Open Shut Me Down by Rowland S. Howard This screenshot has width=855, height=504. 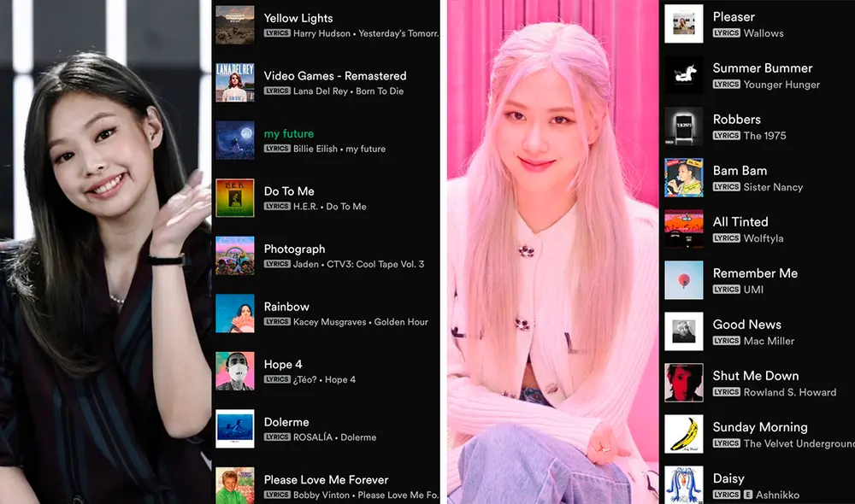[756, 376]
